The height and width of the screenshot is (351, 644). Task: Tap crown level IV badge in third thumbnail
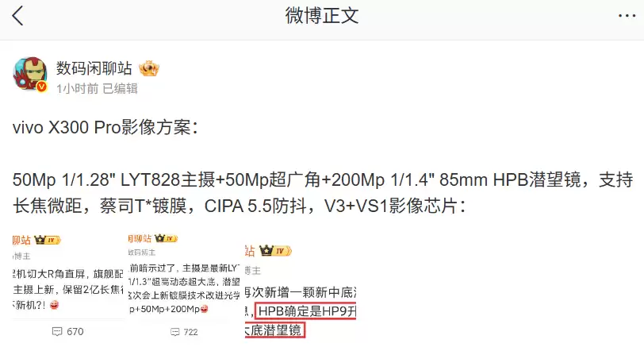click(x=275, y=250)
